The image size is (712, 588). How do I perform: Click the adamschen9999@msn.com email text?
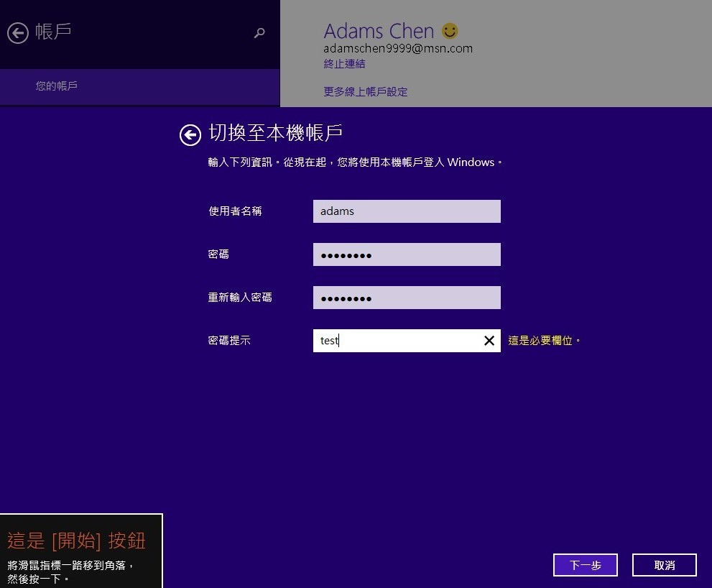point(398,48)
